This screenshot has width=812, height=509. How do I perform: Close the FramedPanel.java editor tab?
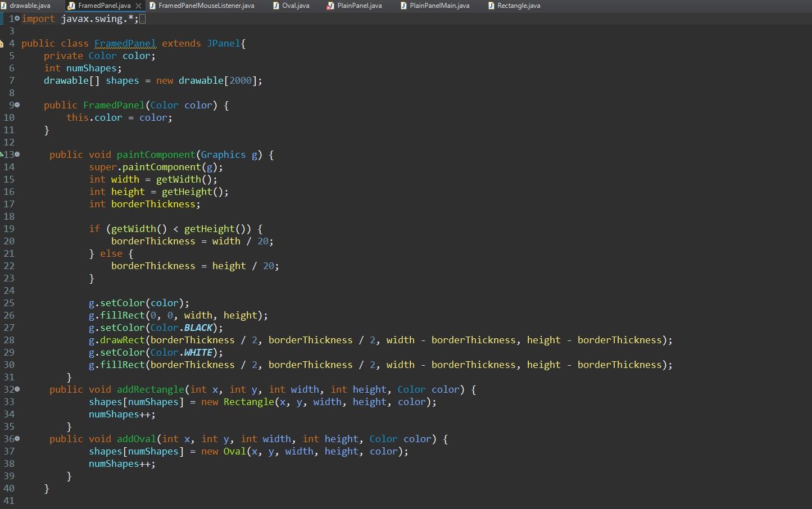[138, 6]
